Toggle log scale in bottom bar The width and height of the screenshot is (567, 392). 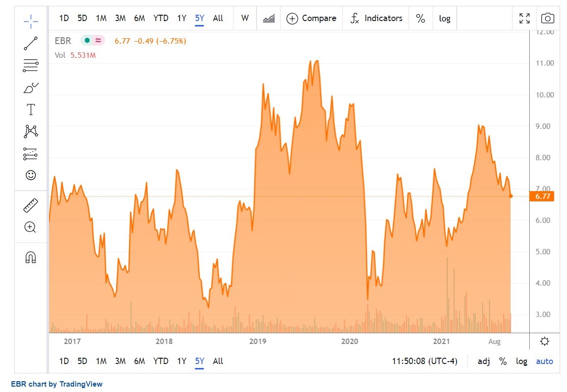[521, 361]
